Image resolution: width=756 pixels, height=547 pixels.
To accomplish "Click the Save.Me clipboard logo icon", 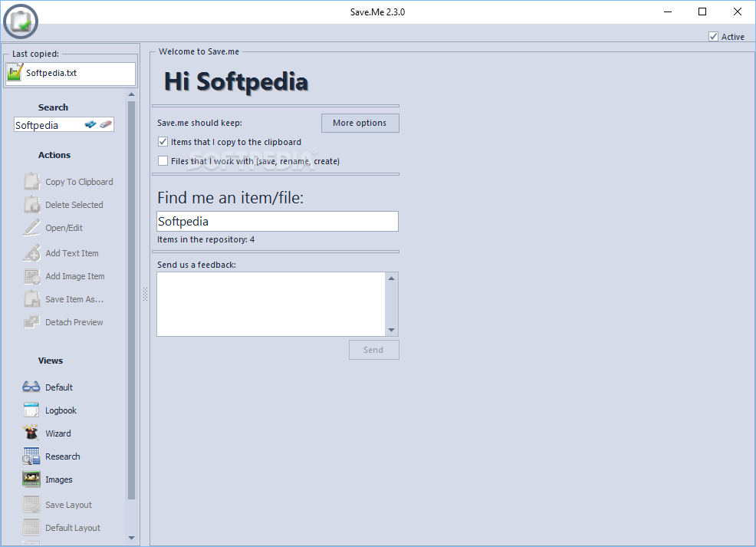I will (x=20, y=21).
